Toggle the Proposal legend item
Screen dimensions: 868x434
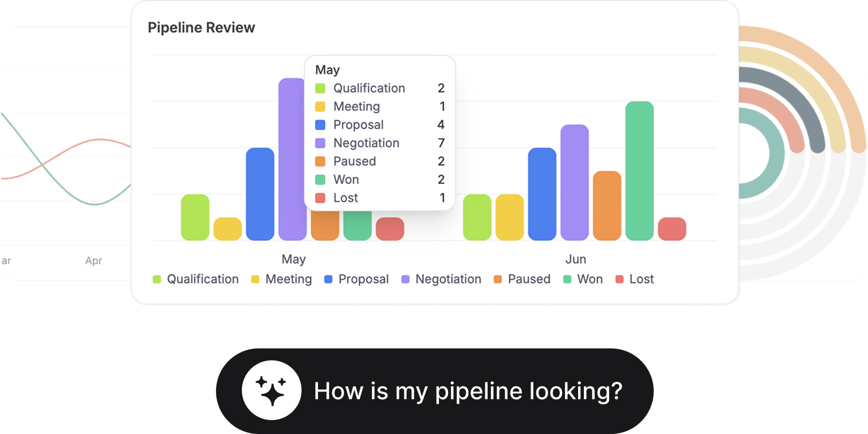point(356,279)
